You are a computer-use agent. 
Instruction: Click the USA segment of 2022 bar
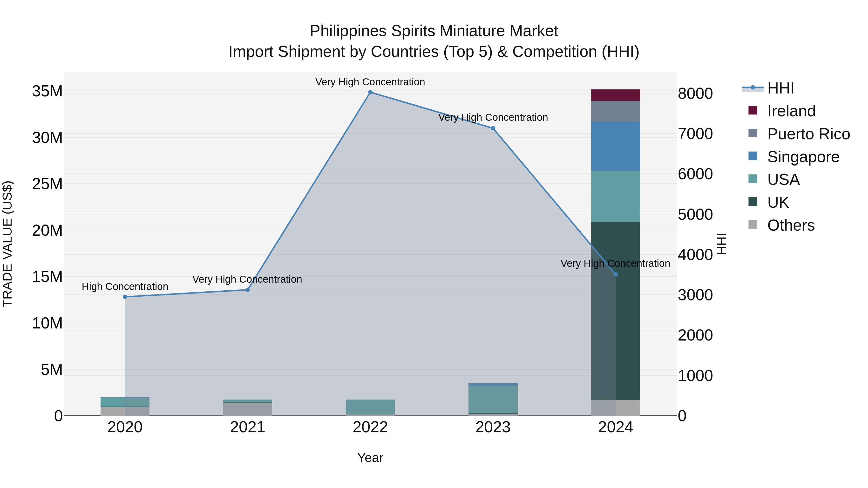[370, 407]
